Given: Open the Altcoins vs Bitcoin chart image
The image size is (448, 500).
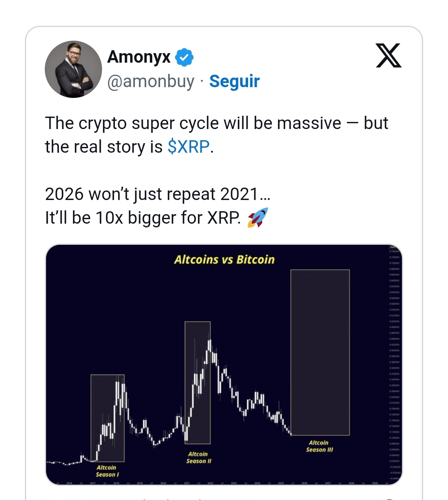Looking at the screenshot, I should coord(224,365).
